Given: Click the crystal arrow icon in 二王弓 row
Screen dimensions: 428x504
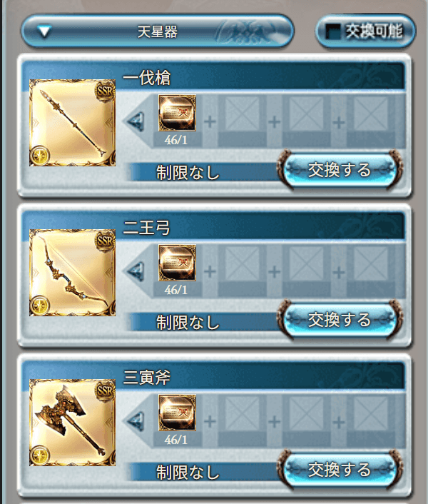Looking at the screenshot, I should tap(136, 271).
